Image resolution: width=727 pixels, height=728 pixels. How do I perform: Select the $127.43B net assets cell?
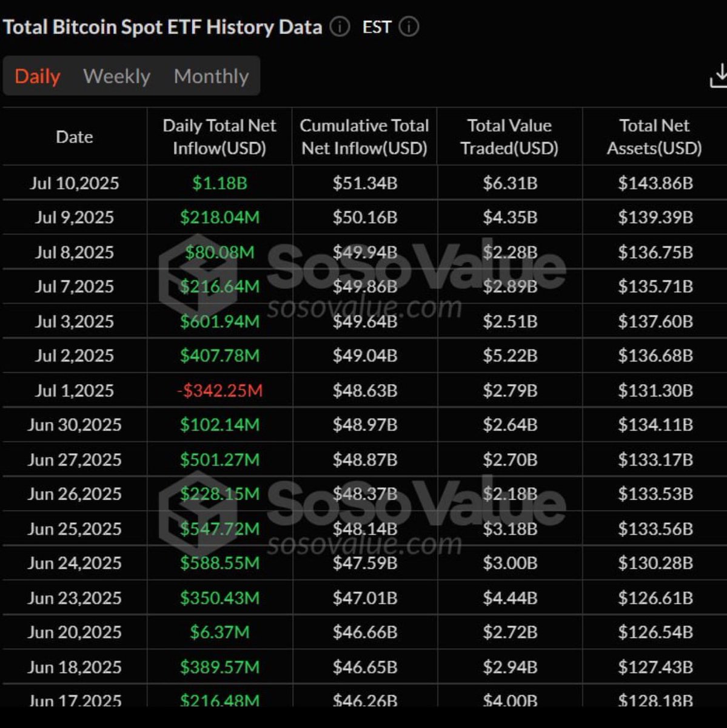point(655,667)
